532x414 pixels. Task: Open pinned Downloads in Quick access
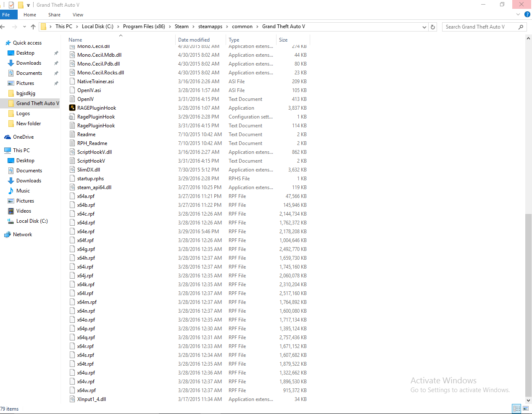coord(29,63)
